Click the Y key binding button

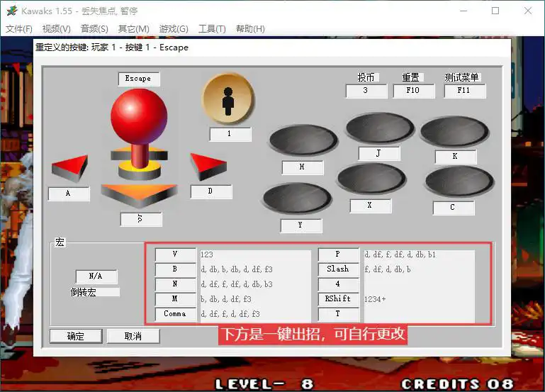pyautogui.click(x=301, y=225)
